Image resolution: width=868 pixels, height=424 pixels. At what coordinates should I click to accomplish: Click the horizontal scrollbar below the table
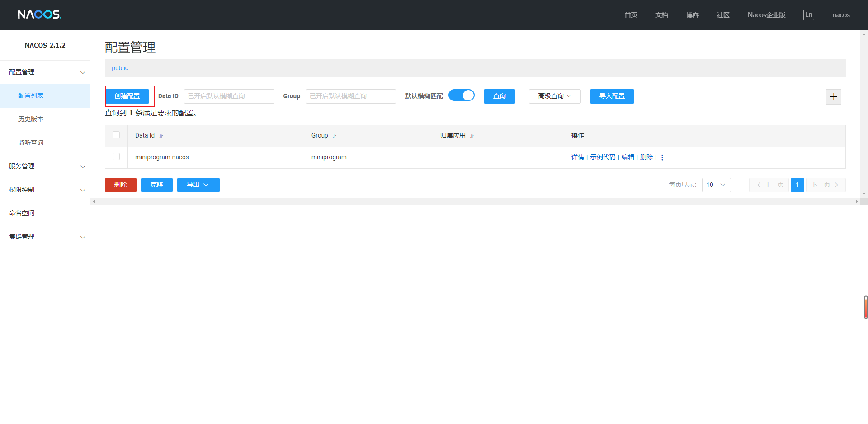click(475, 201)
